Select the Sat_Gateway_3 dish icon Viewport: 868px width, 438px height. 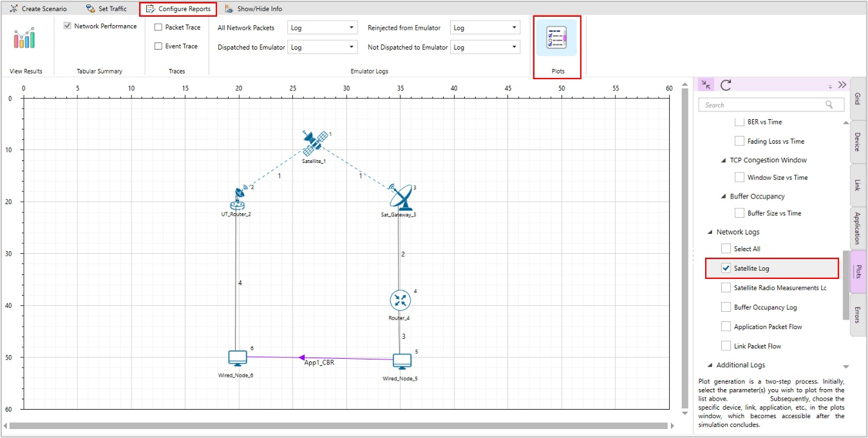(402, 197)
